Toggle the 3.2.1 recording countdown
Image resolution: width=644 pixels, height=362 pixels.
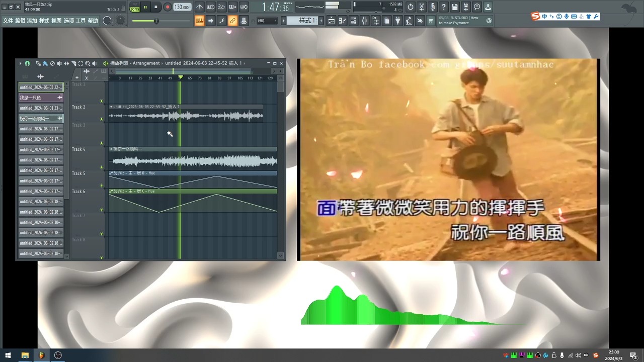point(221,7)
